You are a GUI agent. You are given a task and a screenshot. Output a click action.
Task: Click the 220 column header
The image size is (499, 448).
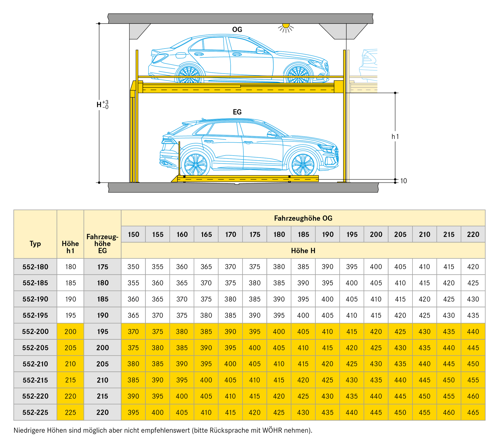click(473, 234)
